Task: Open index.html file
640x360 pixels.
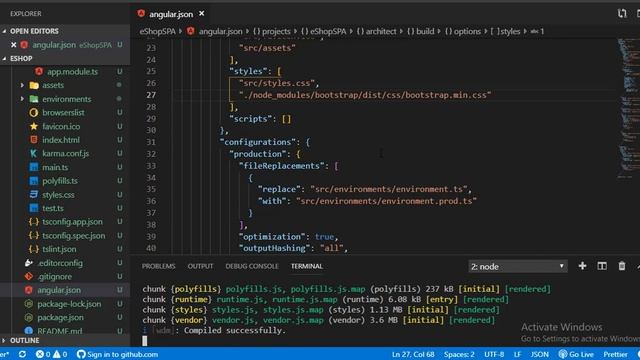Action: coord(61,140)
